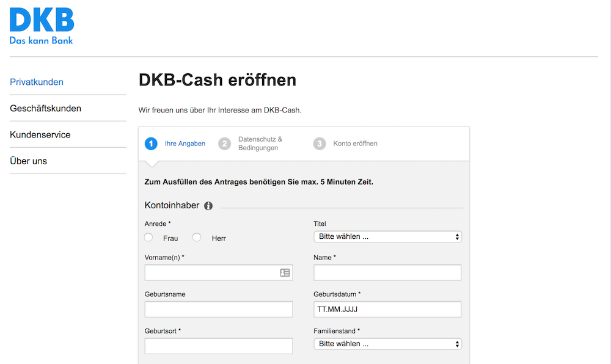
Task: Click step 1 circle icon
Action: [x=151, y=144]
